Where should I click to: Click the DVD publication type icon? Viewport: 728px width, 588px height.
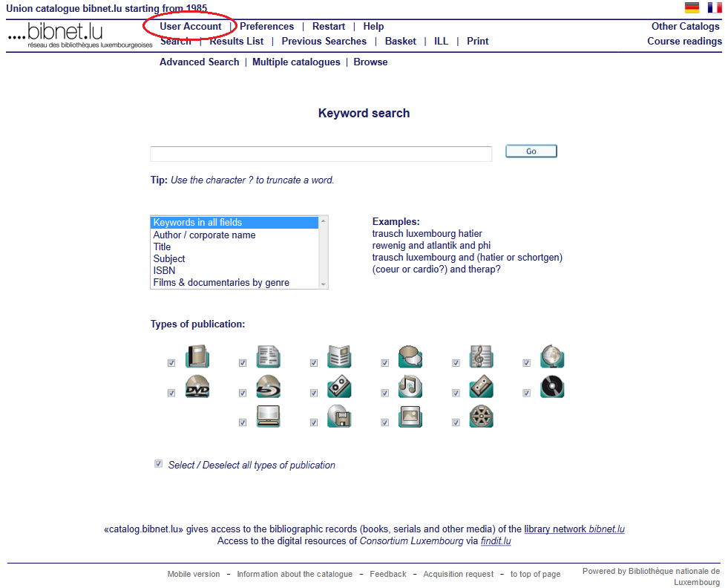point(197,386)
